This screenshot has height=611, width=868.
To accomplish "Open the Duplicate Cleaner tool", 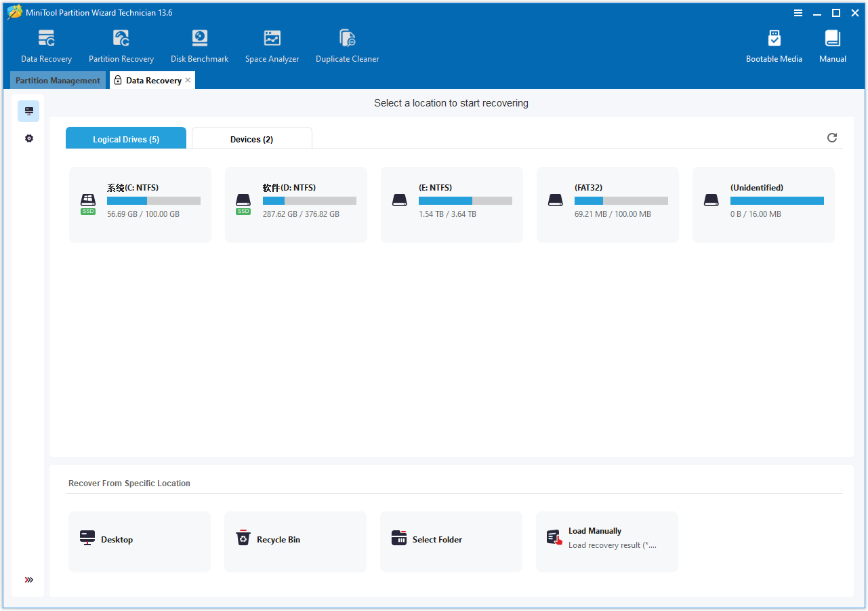I will tap(347, 39).
